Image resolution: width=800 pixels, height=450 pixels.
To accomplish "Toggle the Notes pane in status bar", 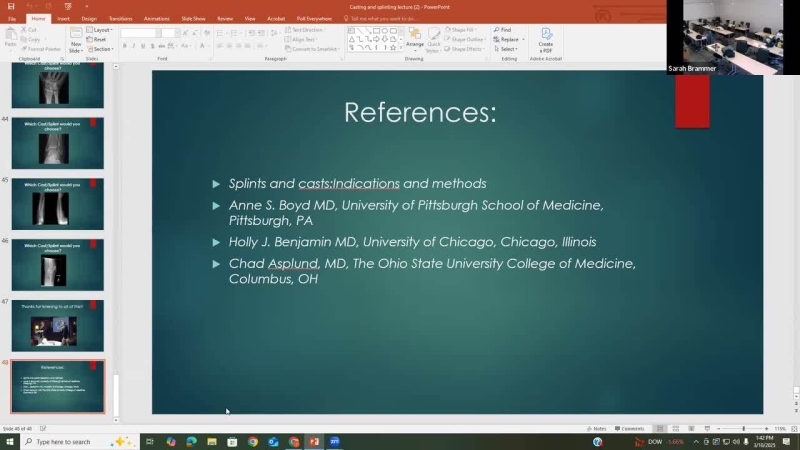I will point(596,428).
